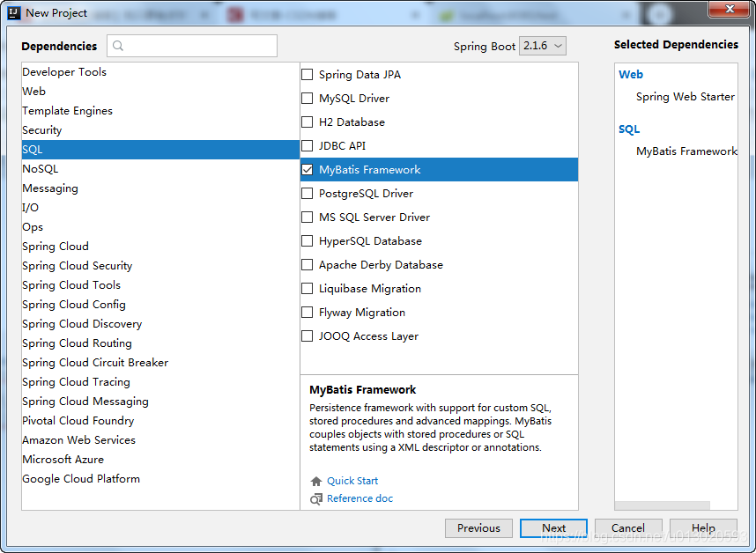Select Spring Cloud Routing category
The height and width of the screenshot is (553, 756).
(x=160, y=343)
